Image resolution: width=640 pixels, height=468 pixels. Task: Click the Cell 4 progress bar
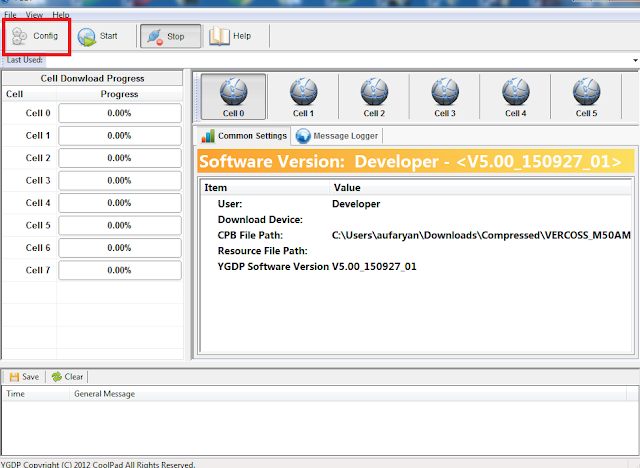point(120,203)
